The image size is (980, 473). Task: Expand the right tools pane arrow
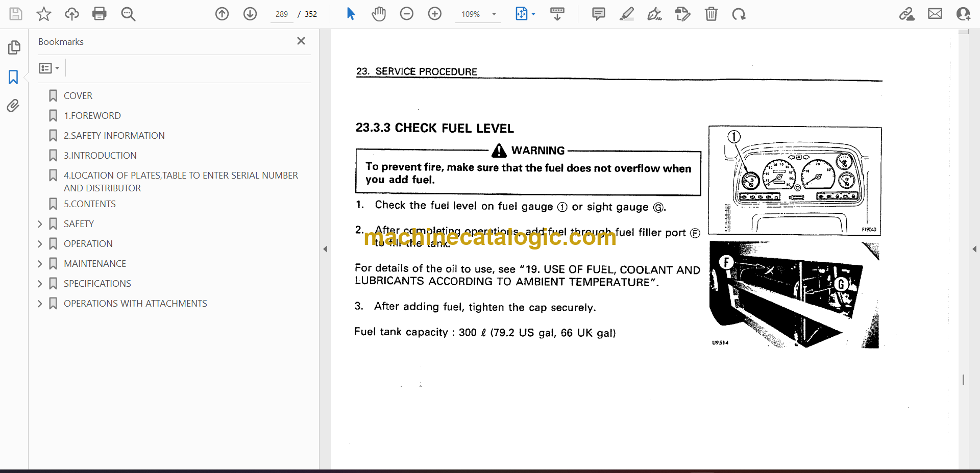[x=974, y=249]
